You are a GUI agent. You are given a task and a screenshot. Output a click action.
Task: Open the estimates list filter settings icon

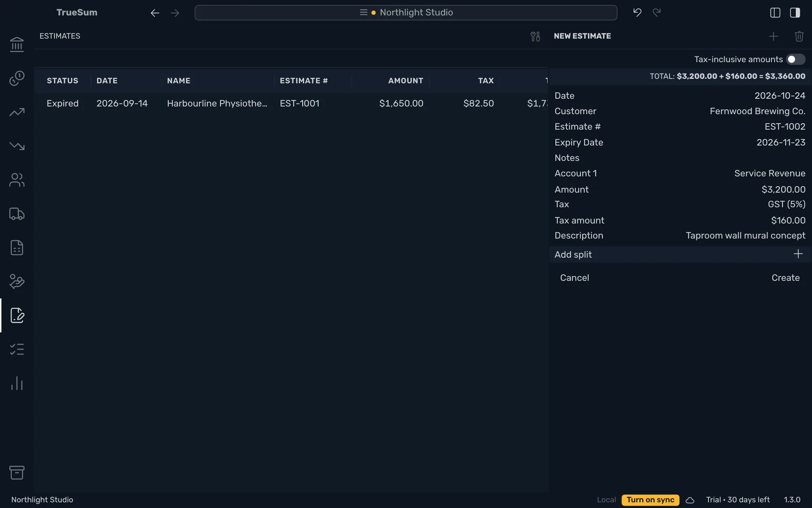point(535,37)
